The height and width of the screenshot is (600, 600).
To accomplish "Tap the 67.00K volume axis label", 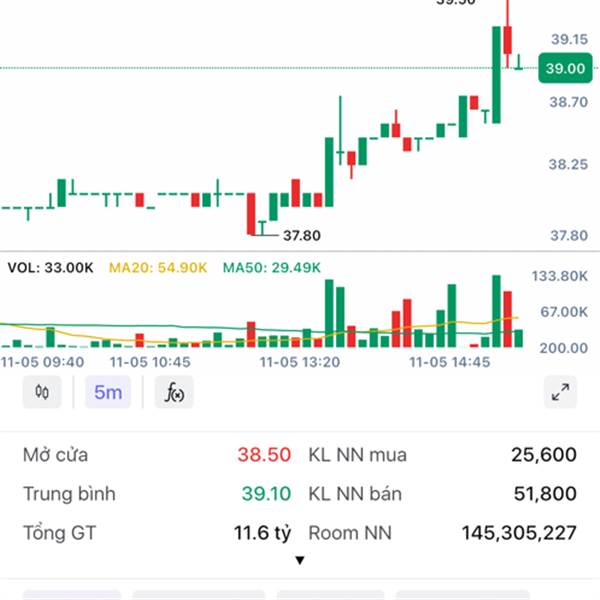I will (x=564, y=312).
